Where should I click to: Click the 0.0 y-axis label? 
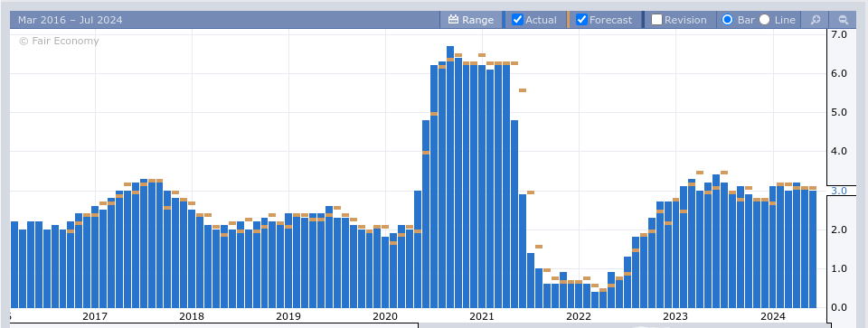[x=840, y=307]
